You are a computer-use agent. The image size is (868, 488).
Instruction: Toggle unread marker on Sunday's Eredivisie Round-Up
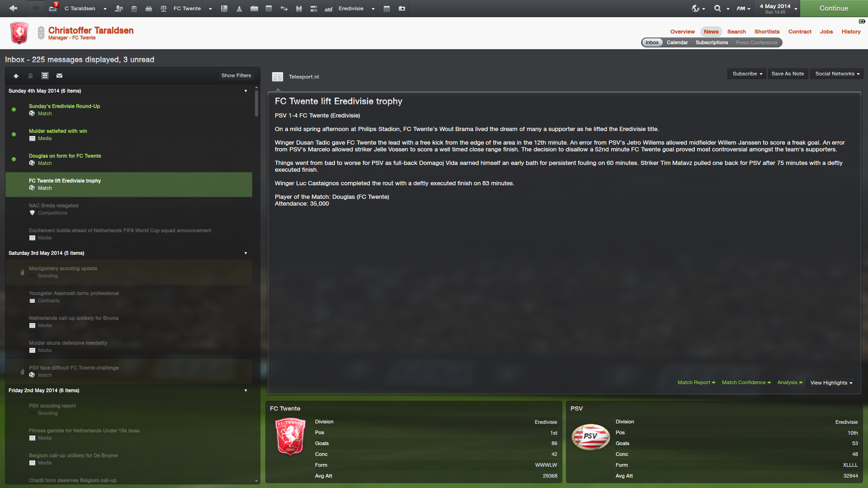click(x=14, y=109)
